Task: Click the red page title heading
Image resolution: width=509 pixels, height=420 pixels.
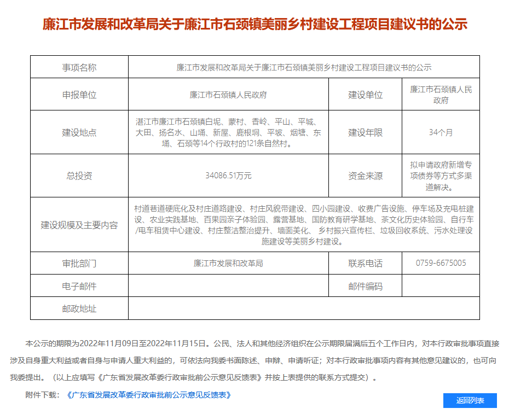Action: (x=255, y=25)
